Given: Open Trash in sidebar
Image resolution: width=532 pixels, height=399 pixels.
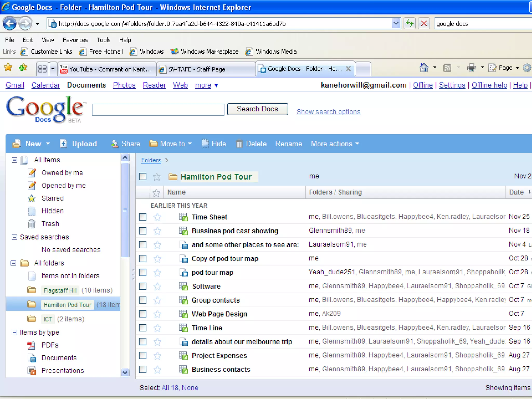Looking at the screenshot, I should click(50, 224).
